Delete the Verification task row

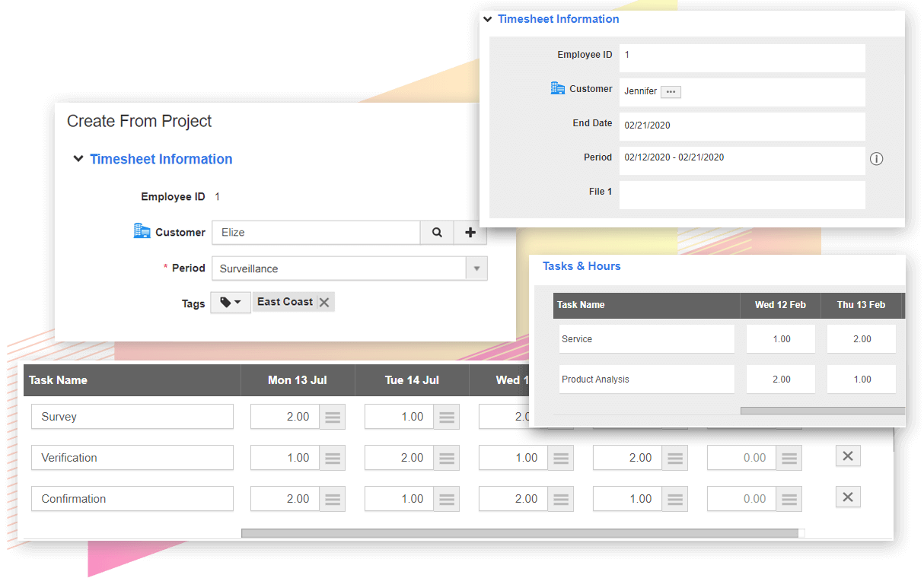tap(848, 456)
